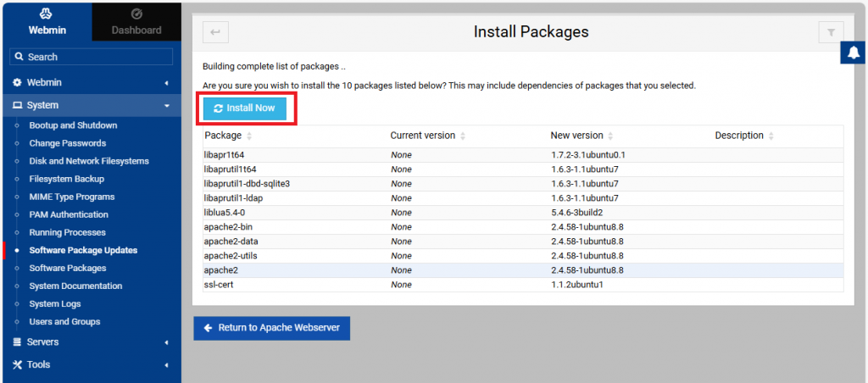Switch to the Webmin tab
The width and height of the screenshot is (868, 383).
(x=46, y=22)
